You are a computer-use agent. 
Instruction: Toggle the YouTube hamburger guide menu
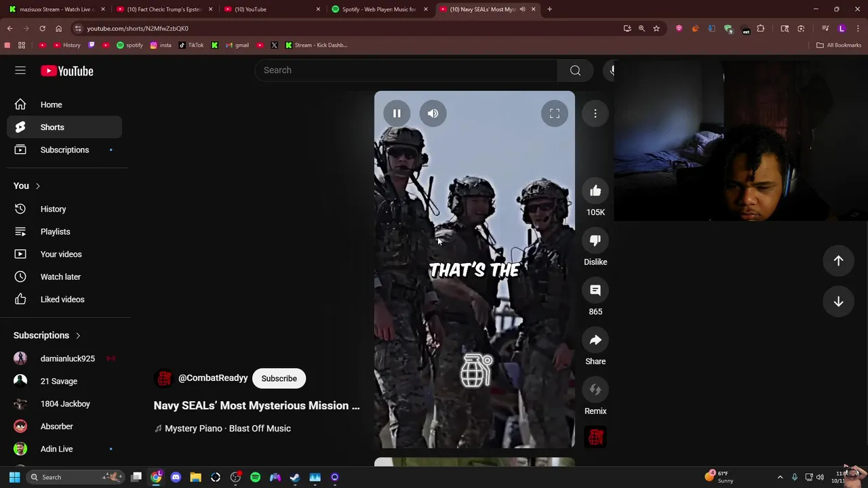click(x=20, y=70)
